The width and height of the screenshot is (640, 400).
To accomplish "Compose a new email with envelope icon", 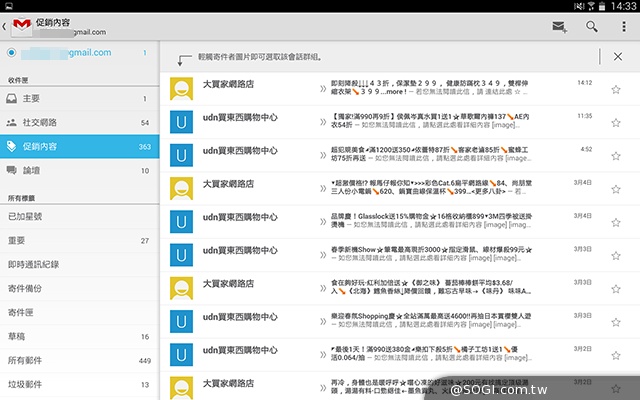I will point(560,27).
